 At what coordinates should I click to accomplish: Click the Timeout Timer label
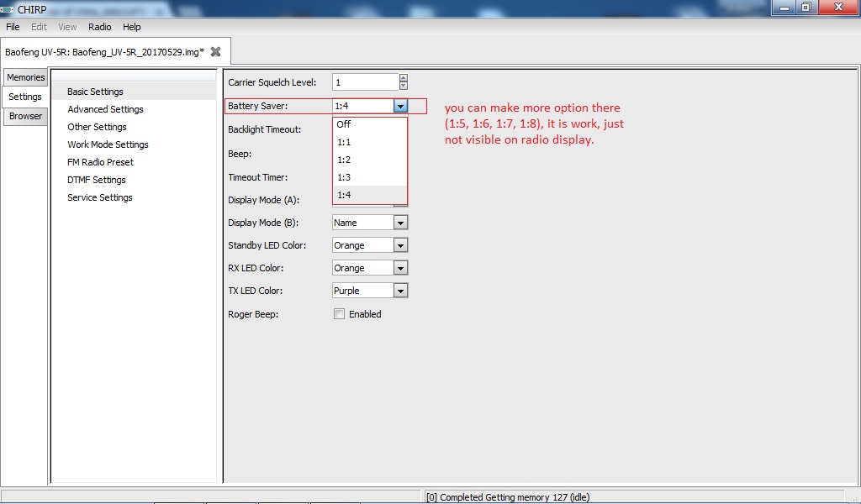point(257,177)
